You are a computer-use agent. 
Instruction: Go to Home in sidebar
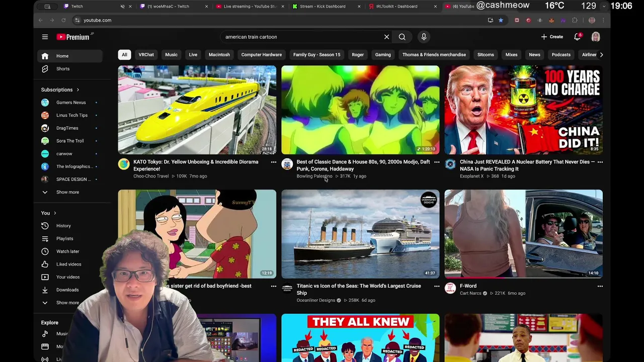pyautogui.click(x=70, y=56)
